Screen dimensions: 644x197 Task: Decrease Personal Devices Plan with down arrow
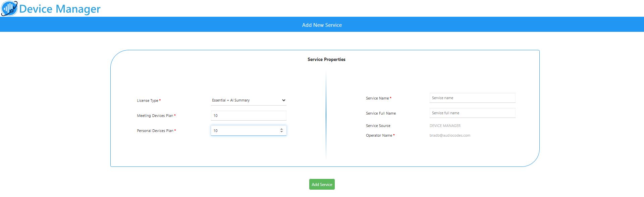281,132
